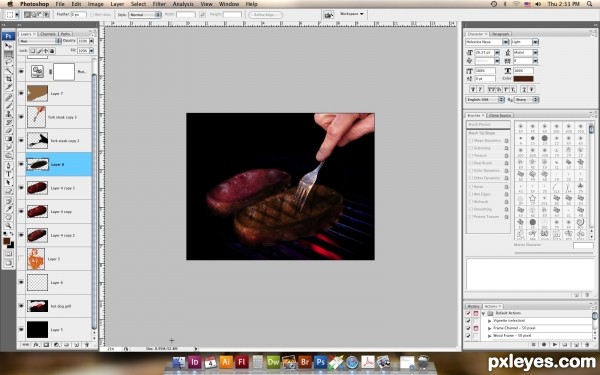Switch to the Clone Source tab
This screenshot has height=375, width=600.
[x=500, y=115]
